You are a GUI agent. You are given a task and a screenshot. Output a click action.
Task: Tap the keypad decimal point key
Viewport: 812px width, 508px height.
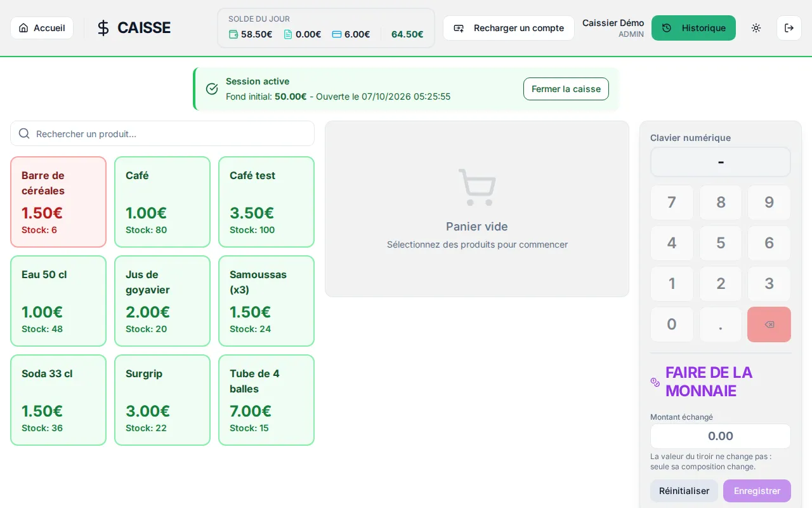[x=721, y=324]
